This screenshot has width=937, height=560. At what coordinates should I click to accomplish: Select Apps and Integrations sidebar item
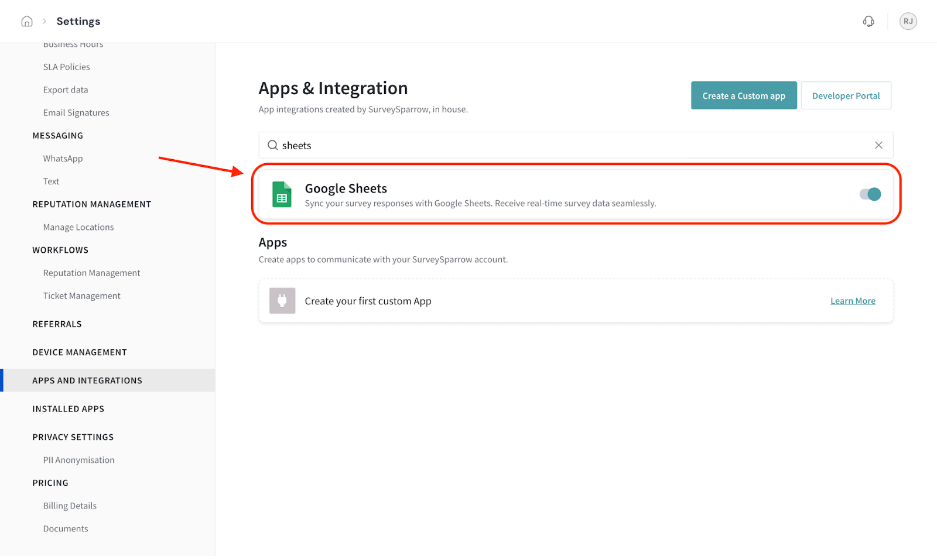coord(87,380)
